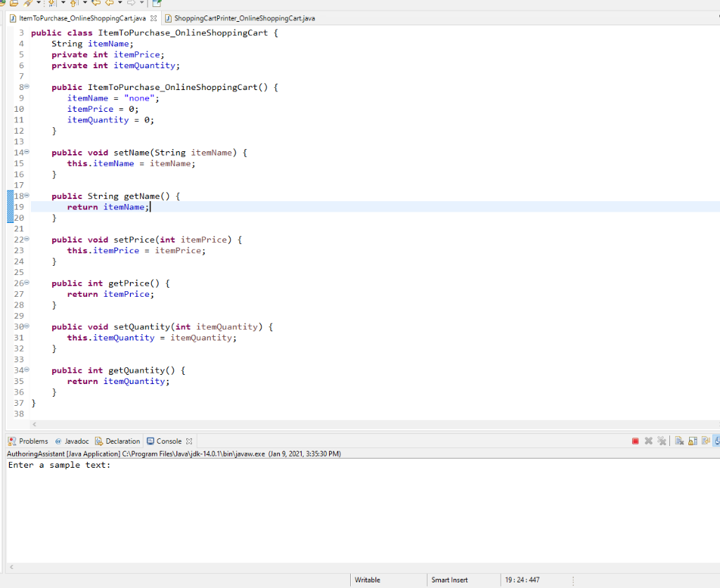This screenshot has width=720, height=588.
Task: Close the ItemToPurchase_OnlineShoppingCart.java editor tab
Action: point(153,18)
